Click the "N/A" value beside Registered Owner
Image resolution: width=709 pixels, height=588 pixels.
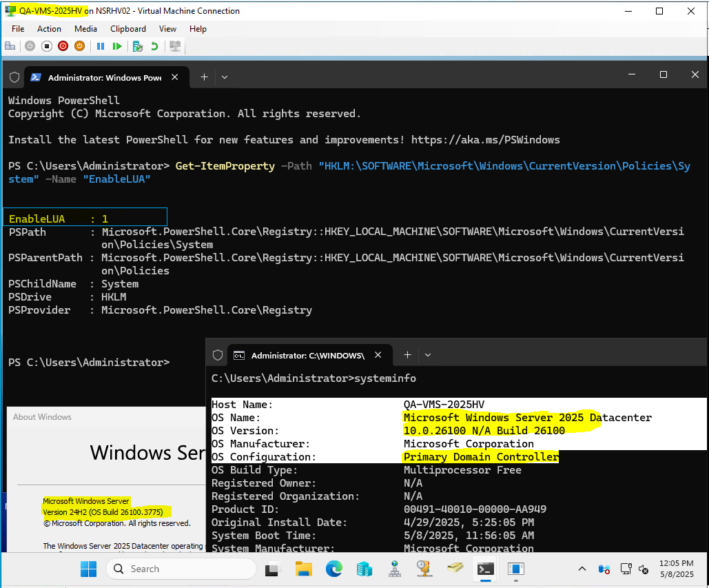point(413,483)
